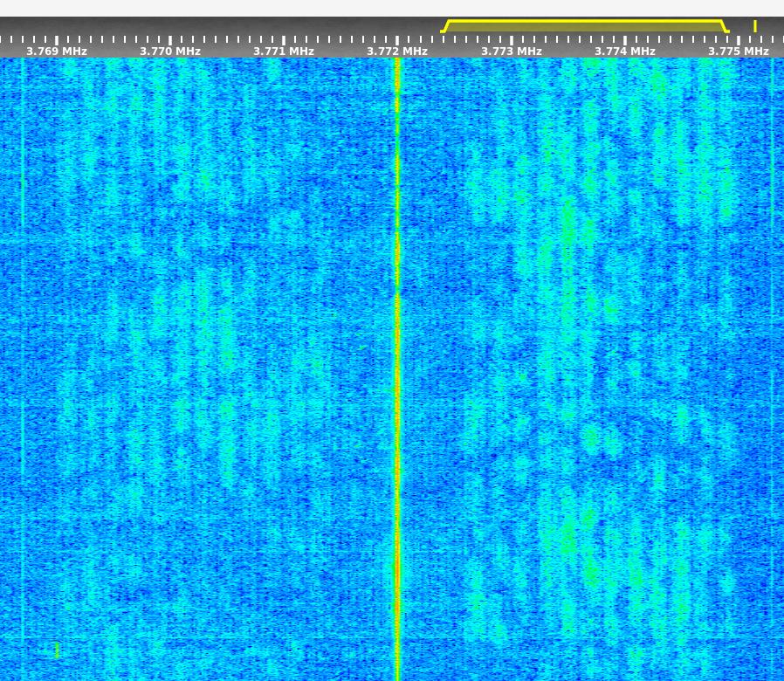The height and width of the screenshot is (681, 784).
Task: Click the 3.773 MHz frequency label
Action: pos(512,51)
